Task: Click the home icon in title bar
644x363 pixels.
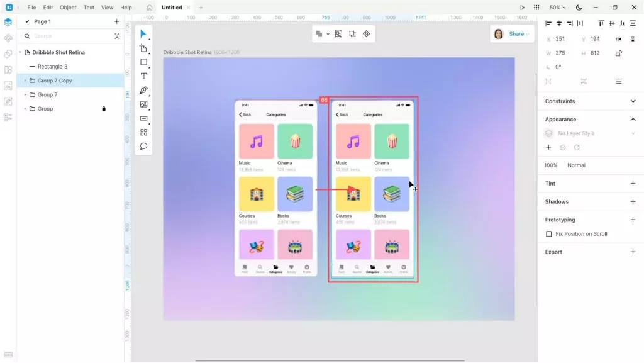Action: pos(150,8)
